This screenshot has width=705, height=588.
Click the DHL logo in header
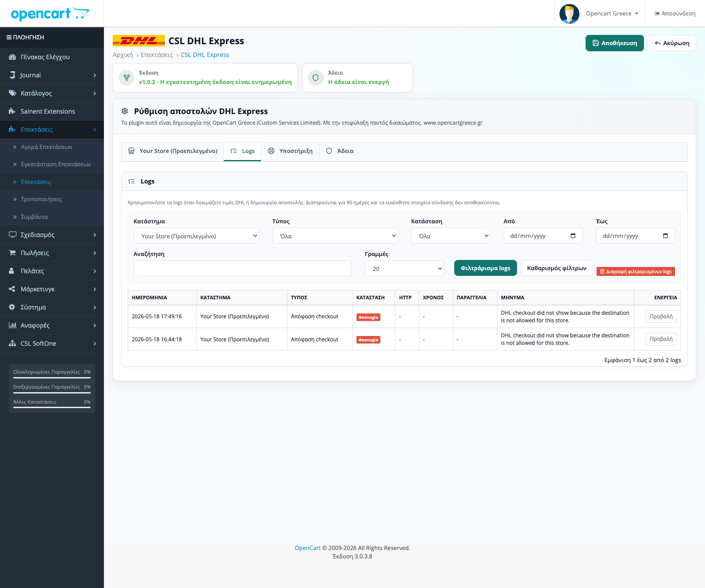click(x=139, y=41)
